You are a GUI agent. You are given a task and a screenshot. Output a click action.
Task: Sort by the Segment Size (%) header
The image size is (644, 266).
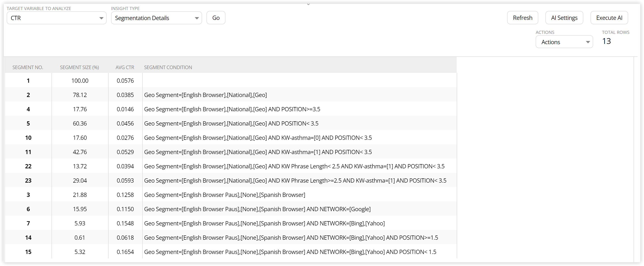[x=79, y=68]
